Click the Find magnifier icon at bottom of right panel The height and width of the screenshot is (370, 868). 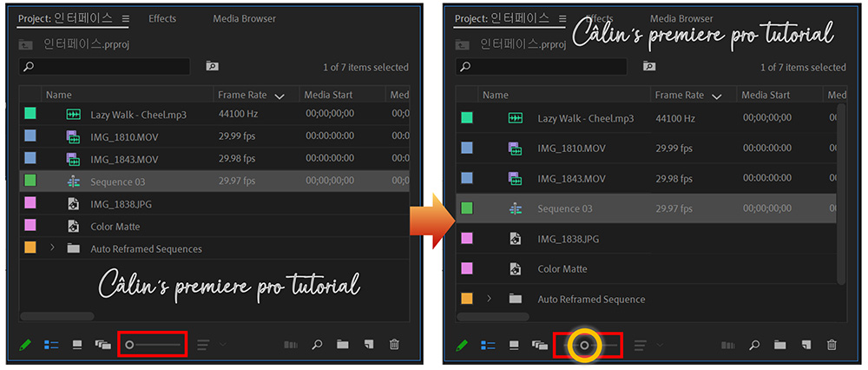point(754,346)
